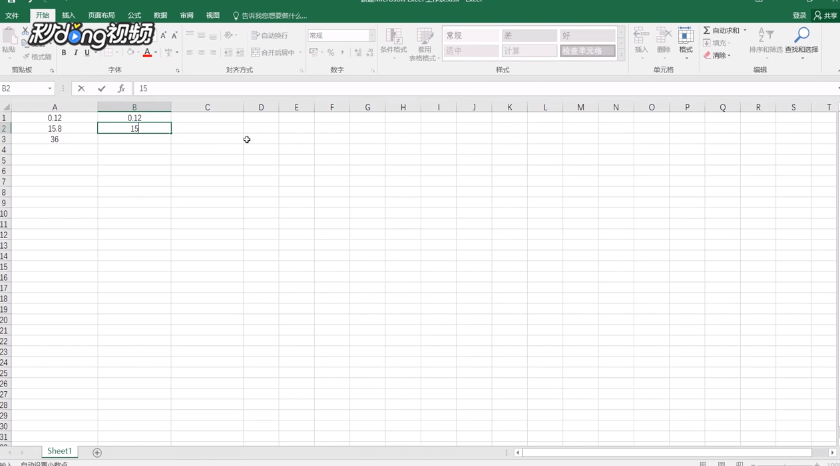Screen dimensions: 840x466
Task: Switch to the Review (审阅) tab
Action: point(186,16)
